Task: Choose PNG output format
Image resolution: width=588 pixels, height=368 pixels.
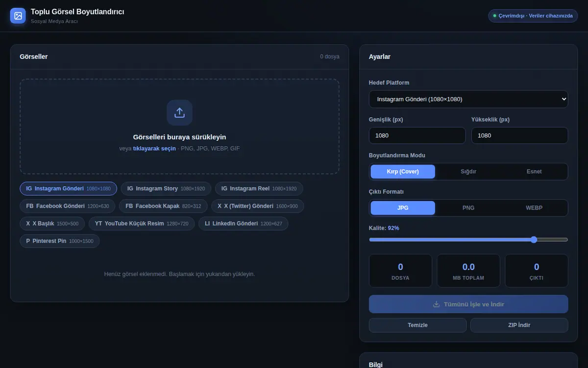Action: [468, 208]
